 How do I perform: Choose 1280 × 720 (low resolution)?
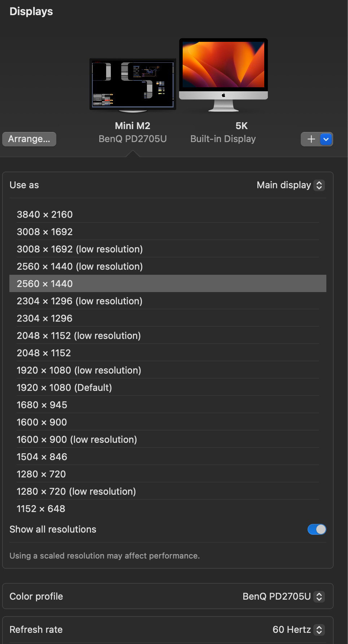click(168, 491)
